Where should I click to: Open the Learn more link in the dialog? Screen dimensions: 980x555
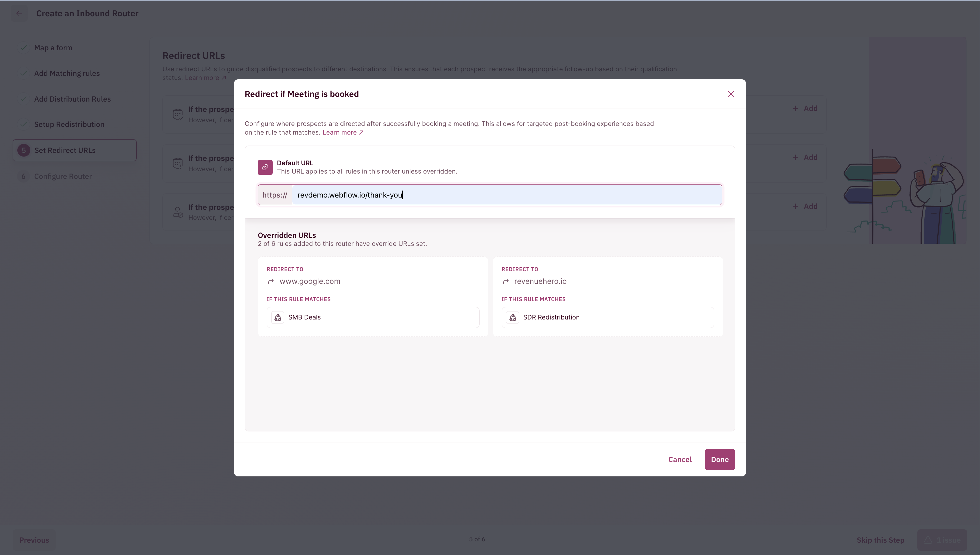pyautogui.click(x=343, y=132)
